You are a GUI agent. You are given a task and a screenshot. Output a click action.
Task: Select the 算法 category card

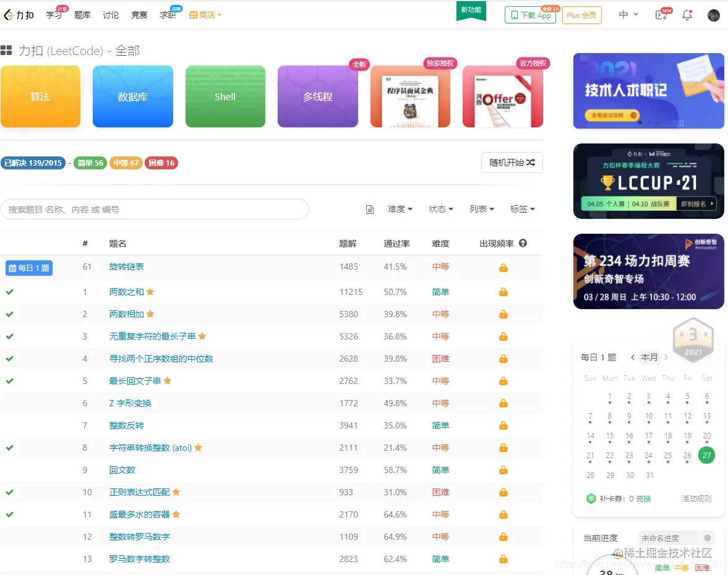click(40, 96)
